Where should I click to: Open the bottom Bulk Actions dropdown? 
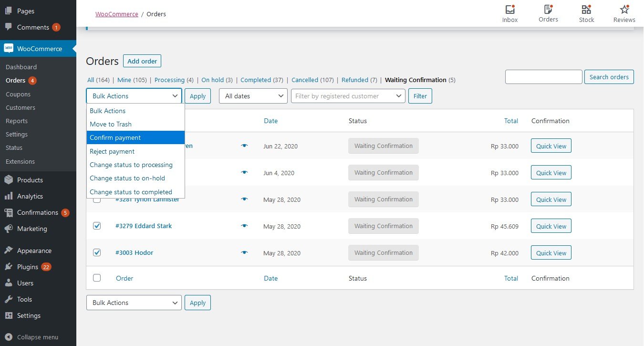[134, 303]
